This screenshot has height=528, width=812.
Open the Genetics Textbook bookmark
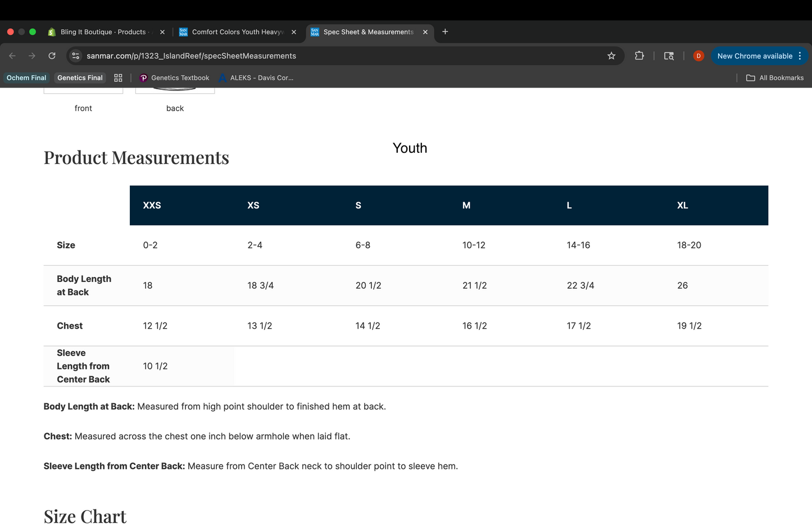click(x=174, y=78)
